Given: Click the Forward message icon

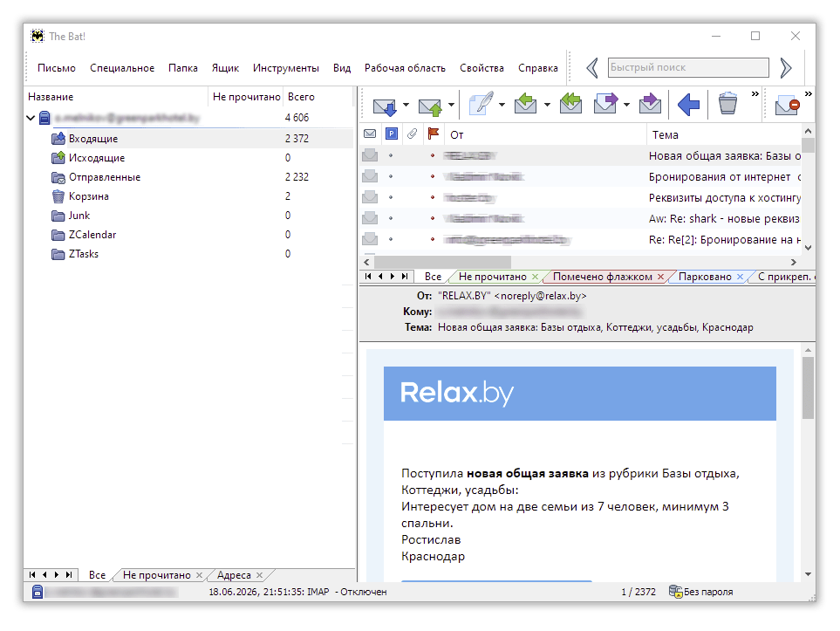Looking at the screenshot, I should (x=606, y=104).
